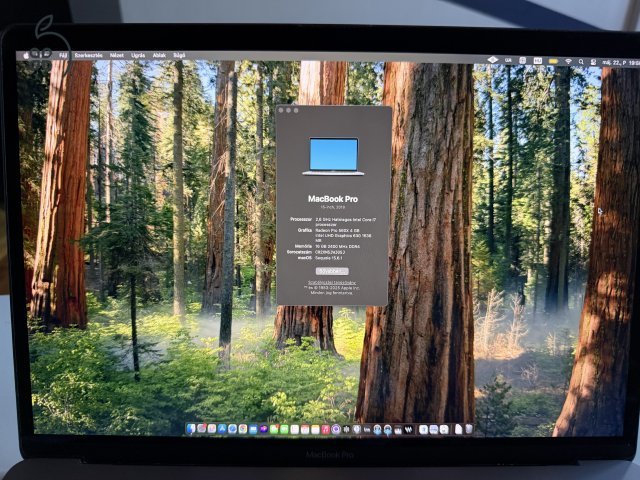Open the Fájl menu
640x480 pixels.
click(x=63, y=56)
